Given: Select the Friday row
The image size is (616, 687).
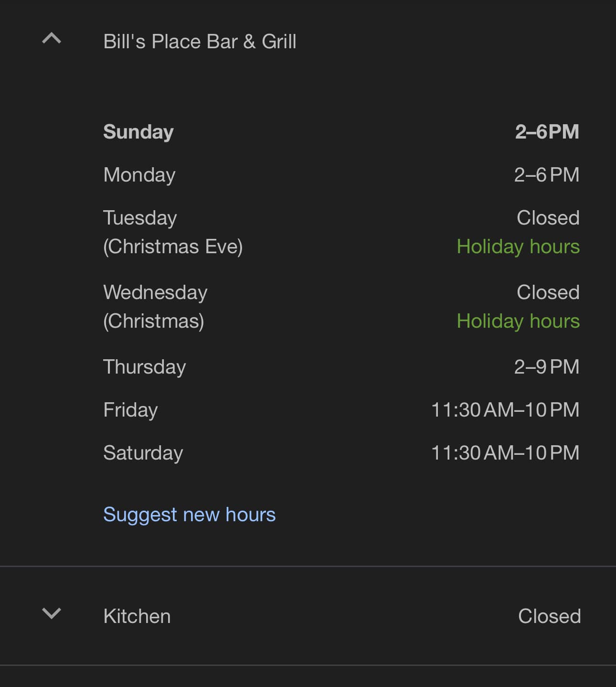Looking at the screenshot, I should coord(341,410).
